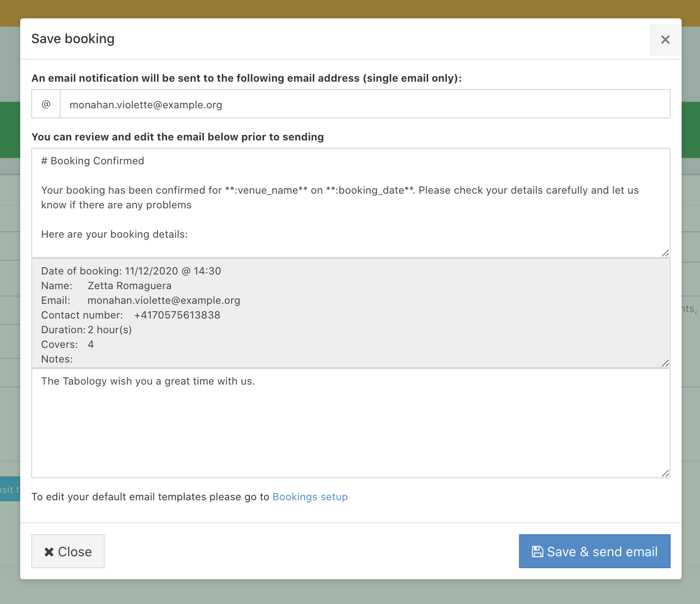700x604 pixels.
Task: Click the 'Here are your booking details:' line
Action: point(114,235)
